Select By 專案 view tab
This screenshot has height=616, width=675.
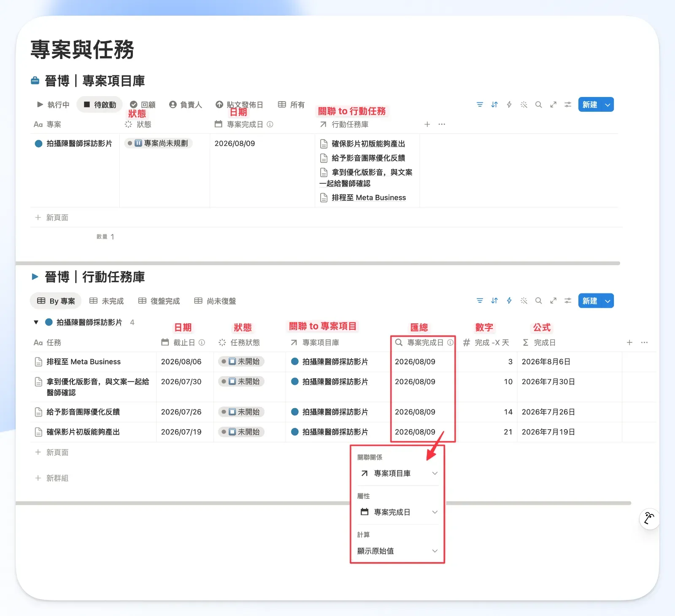pyautogui.click(x=56, y=301)
